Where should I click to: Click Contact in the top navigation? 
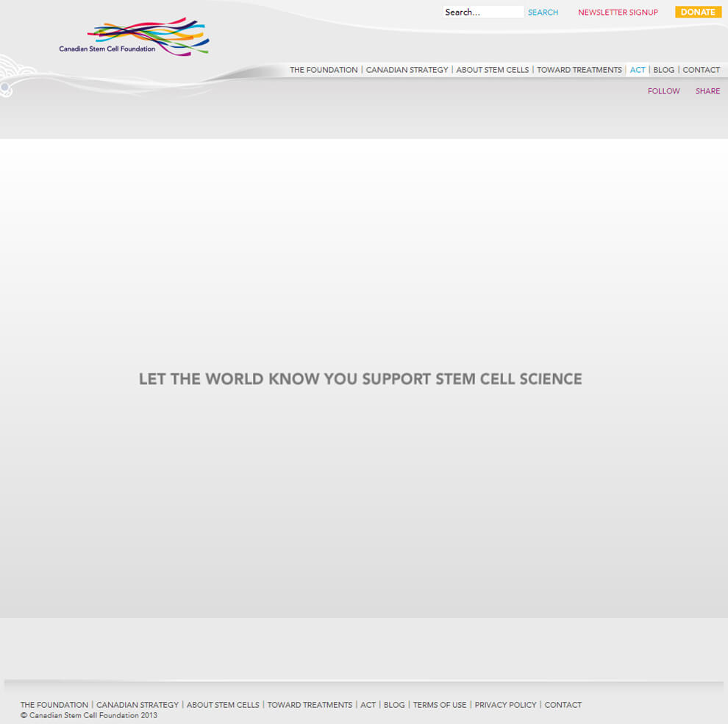(701, 70)
